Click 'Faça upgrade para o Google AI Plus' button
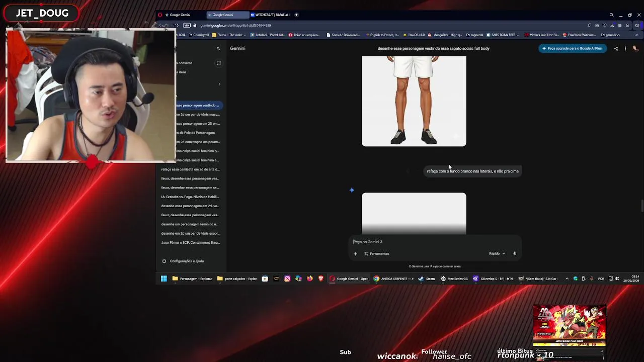This screenshot has width=644, height=362. coord(572,48)
